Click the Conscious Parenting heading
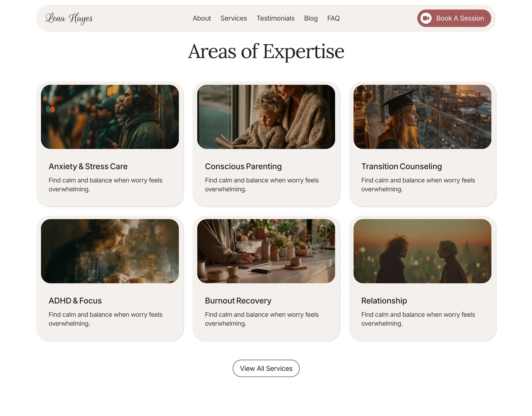532x416 pixels. point(243,166)
